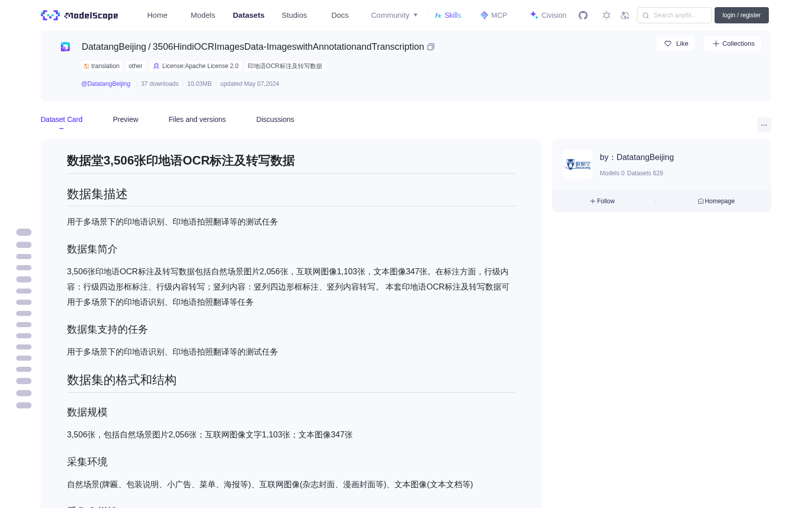
Task: Jump to last outline marker in sidebar
Action: 24,405
